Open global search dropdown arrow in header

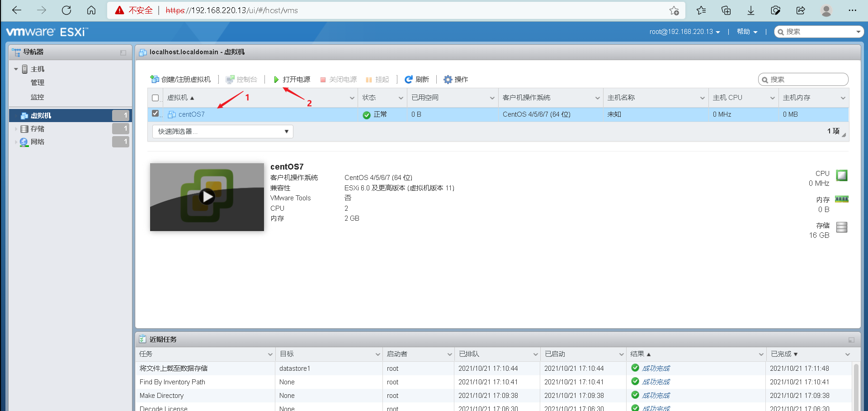click(858, 32)
